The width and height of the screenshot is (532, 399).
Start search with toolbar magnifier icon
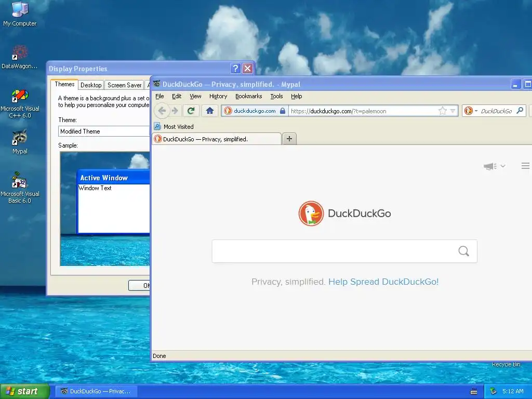(520, 111)
